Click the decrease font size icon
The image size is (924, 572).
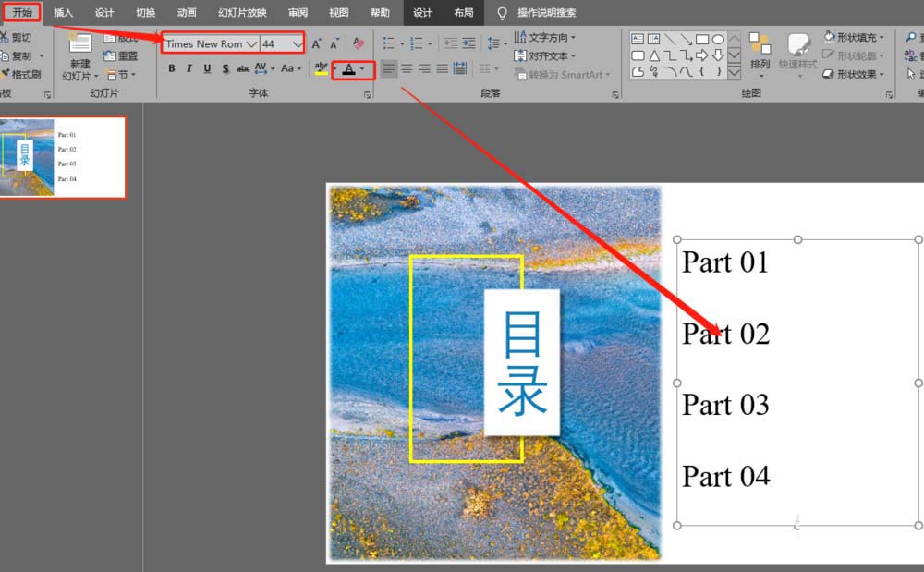pos(334,43)
